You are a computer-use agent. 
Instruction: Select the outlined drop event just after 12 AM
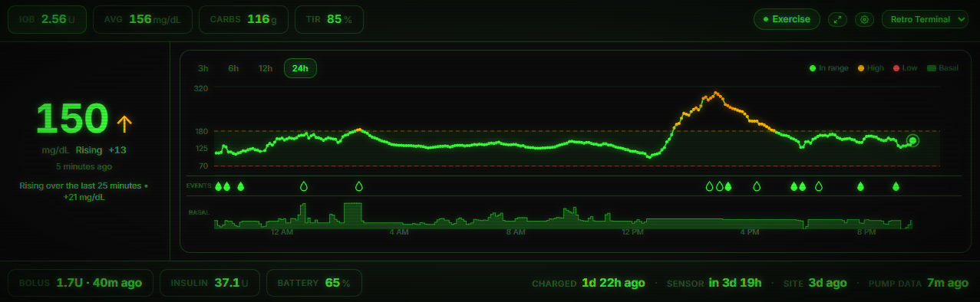tap(303, 186)
